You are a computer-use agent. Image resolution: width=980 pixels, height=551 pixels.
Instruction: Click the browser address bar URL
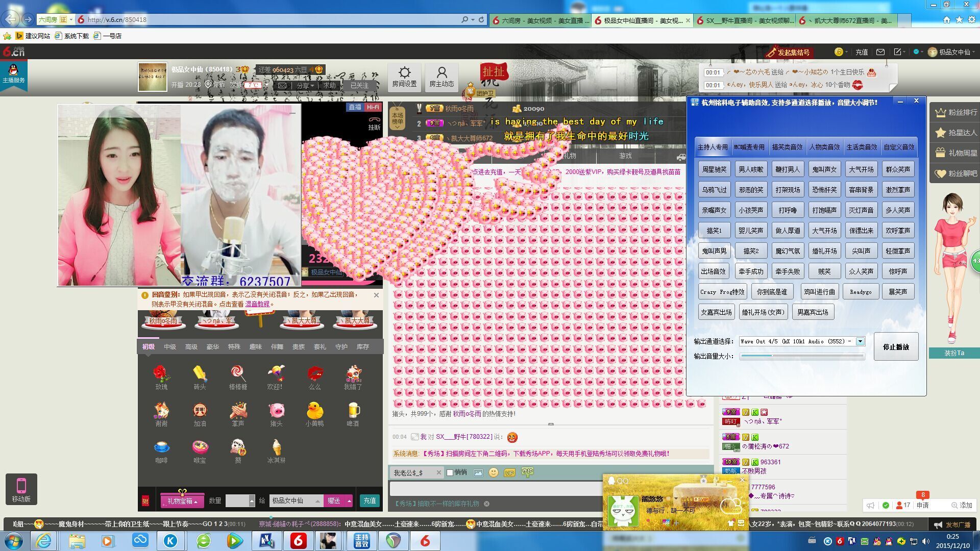click(x=117, y=19)
